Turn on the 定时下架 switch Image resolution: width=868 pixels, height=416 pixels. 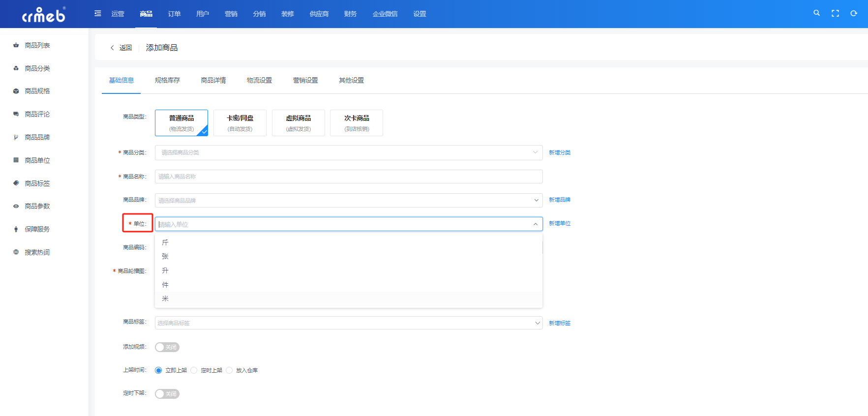pyautogui.click(x=167, y=394)
